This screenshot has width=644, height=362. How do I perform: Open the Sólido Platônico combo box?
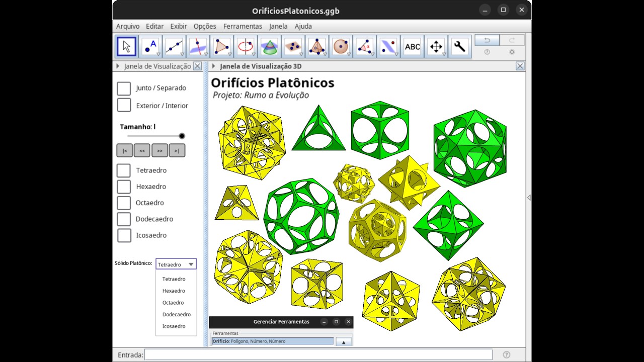[x=176, y=264]
